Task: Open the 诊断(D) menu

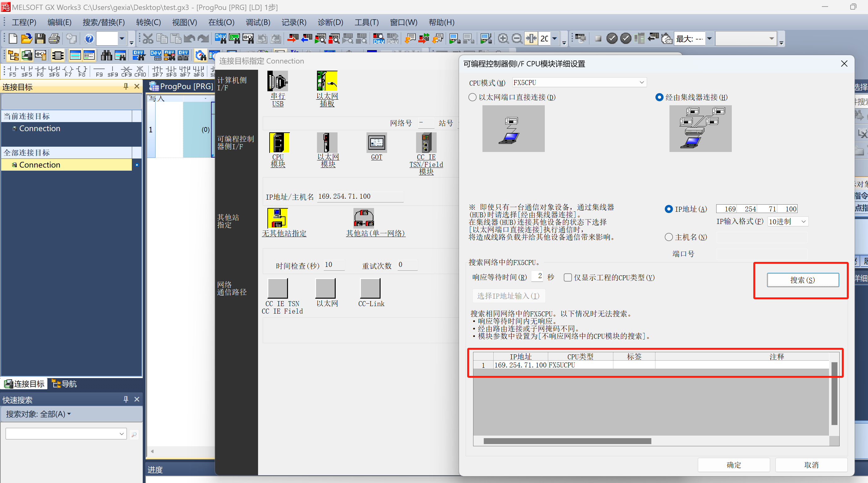Action: (331, 22)
